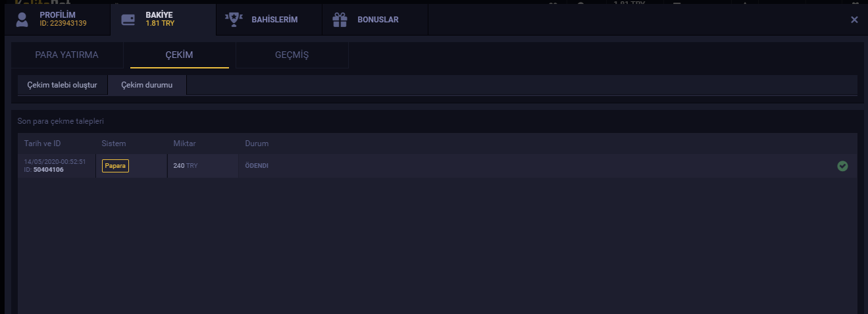This screenshot has height=314, width=868.
Task: Click the Tarih ve ID column header
Action: (42, 144)
